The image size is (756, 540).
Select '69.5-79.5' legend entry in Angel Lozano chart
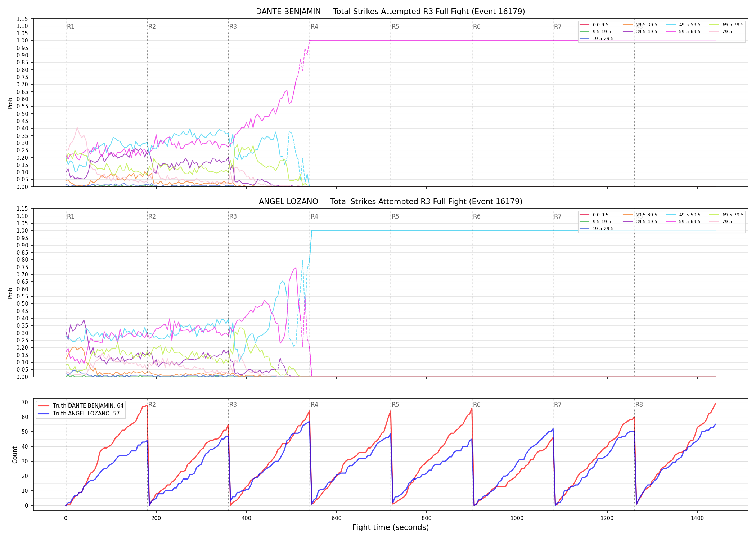(726, 215)
